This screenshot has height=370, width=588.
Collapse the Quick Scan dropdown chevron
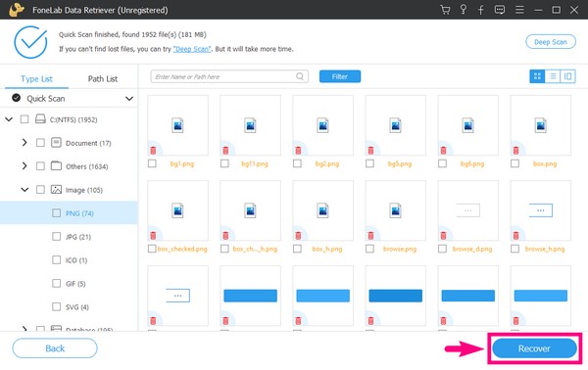click(x=129, y=99)
